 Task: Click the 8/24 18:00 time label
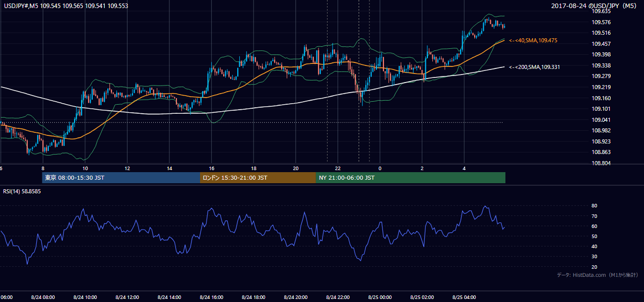coord(253,297)
